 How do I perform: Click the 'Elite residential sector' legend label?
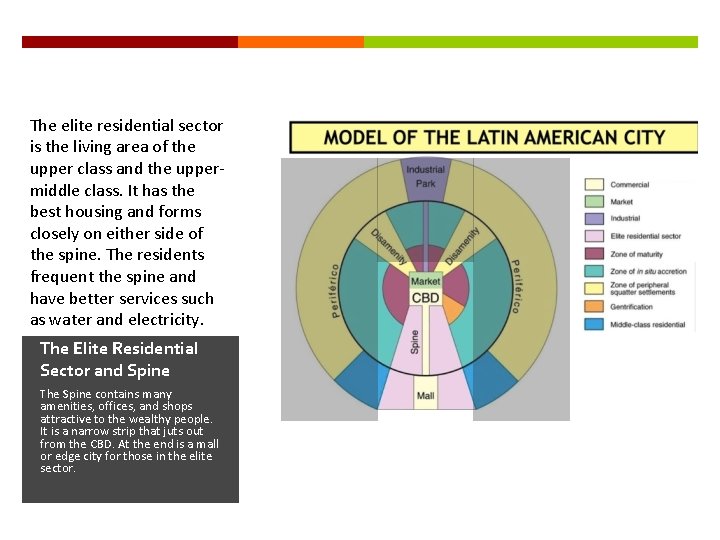click(x=646, y=236)
